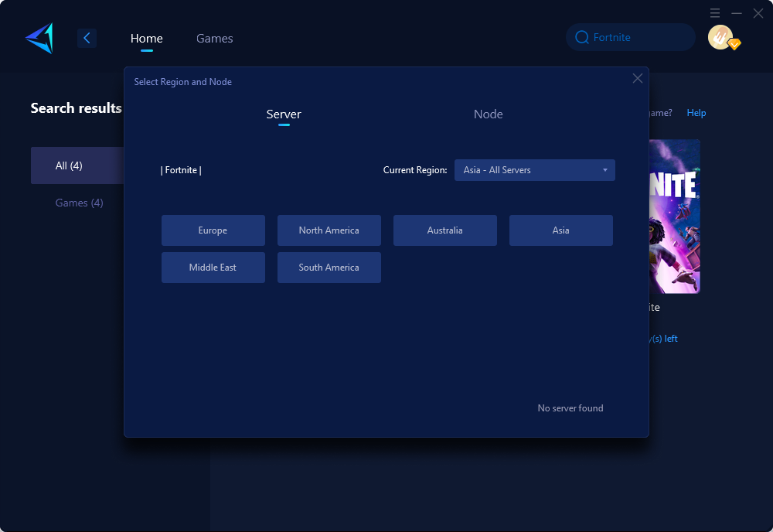Select the Games (4) filter
The image size is (773, 532).
(79, 203)
